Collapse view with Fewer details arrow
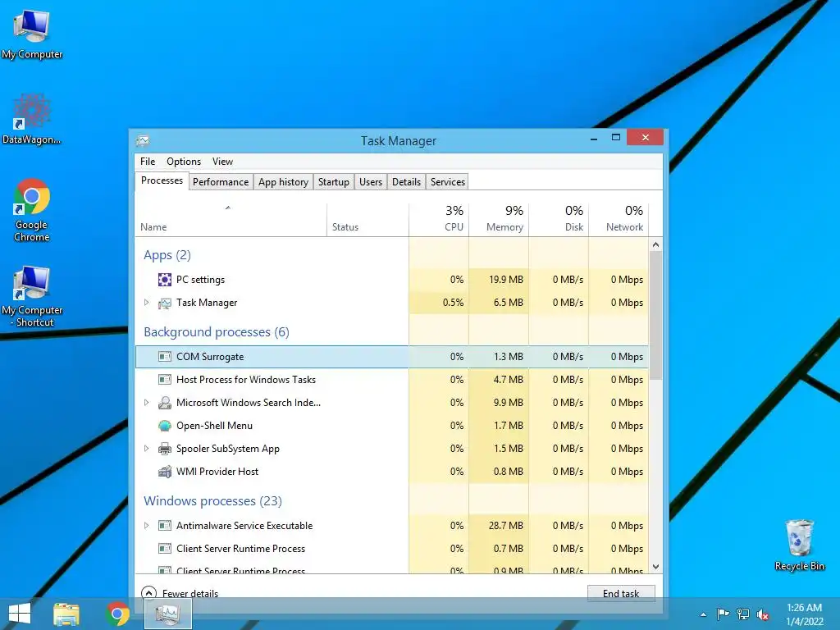This screenshot has width=840, height=630. (x=149, y=593)
